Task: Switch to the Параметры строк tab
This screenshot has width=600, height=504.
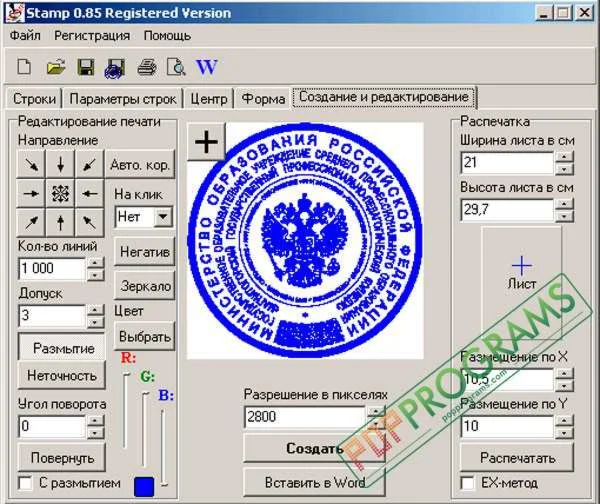Action: [x=123, y=99]
